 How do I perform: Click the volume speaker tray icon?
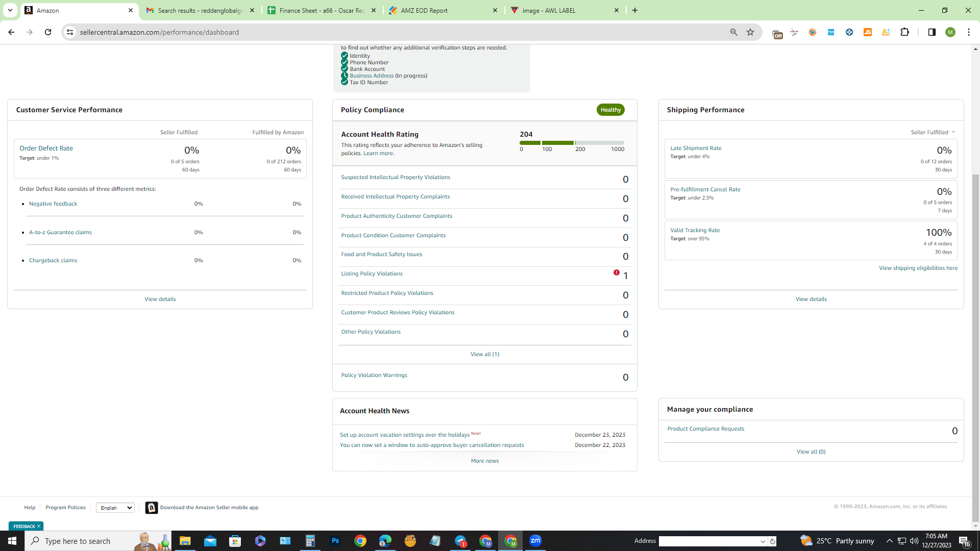point(914,541)
